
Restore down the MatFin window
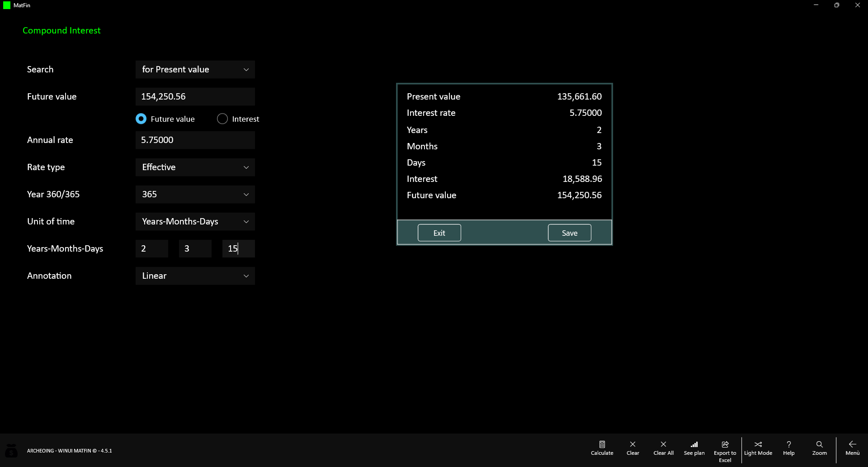tap(836, 5)
